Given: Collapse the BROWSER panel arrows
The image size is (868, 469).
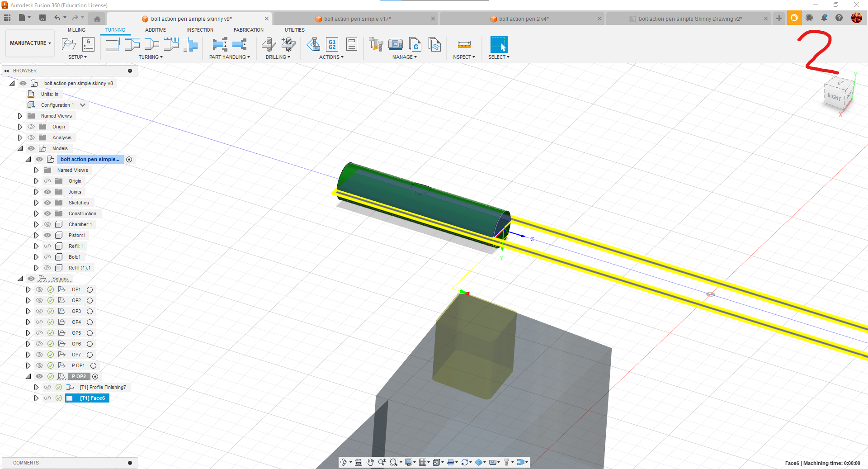Looking at the screenshot, I should (x=7, y=71).
